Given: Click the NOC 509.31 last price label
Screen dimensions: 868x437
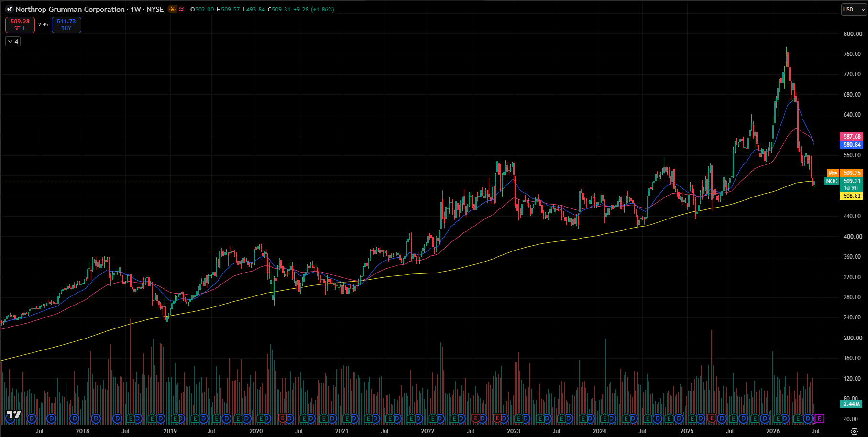Looking at the screenshot, I should pyautogui.click(x=844, y=181).
